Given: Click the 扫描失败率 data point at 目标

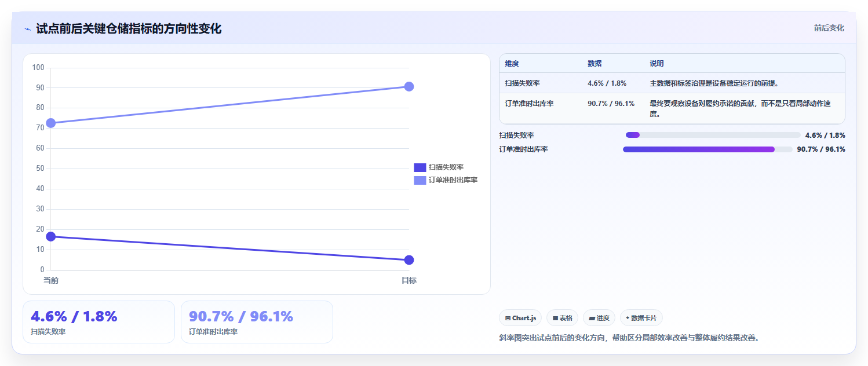Looking at the screenshot, I should coord(409,260).
